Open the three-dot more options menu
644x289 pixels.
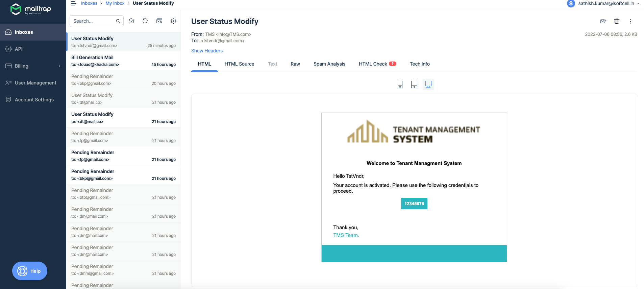[x=630, y=21]
